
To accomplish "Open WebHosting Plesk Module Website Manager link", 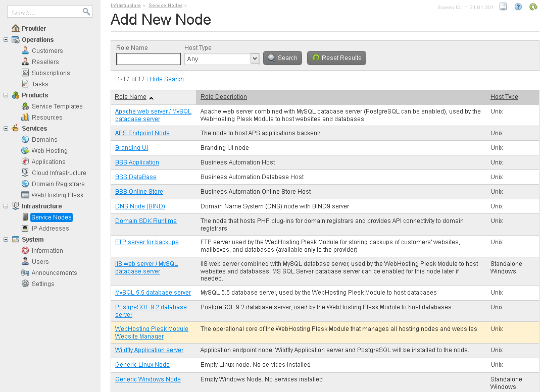I will pyautogui.click(x=152, y=332).
